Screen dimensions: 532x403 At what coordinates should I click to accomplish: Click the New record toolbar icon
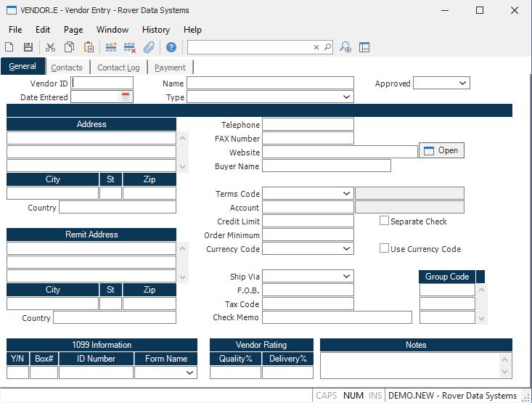(9, 47)
